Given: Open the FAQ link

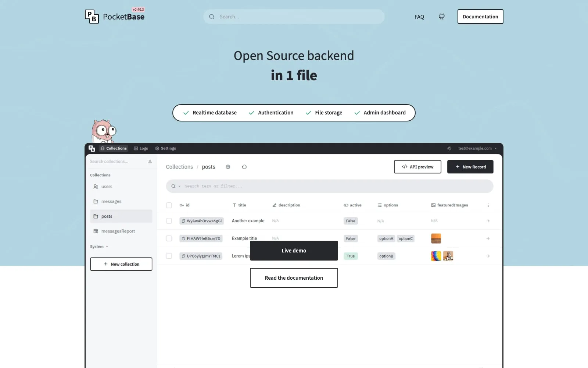Looking at the screenshot, I should [x=419, y=17].
